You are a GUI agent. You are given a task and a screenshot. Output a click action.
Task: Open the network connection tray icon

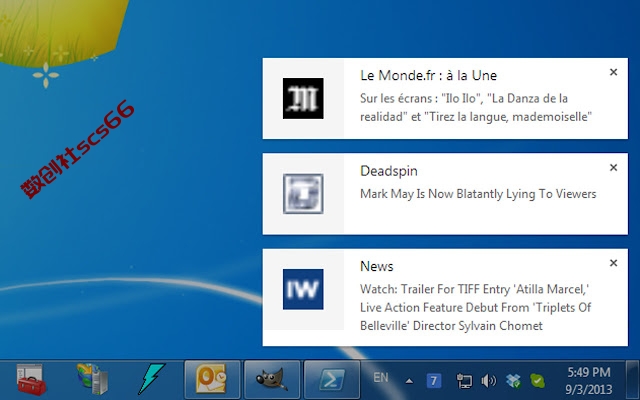click(464, 381)
